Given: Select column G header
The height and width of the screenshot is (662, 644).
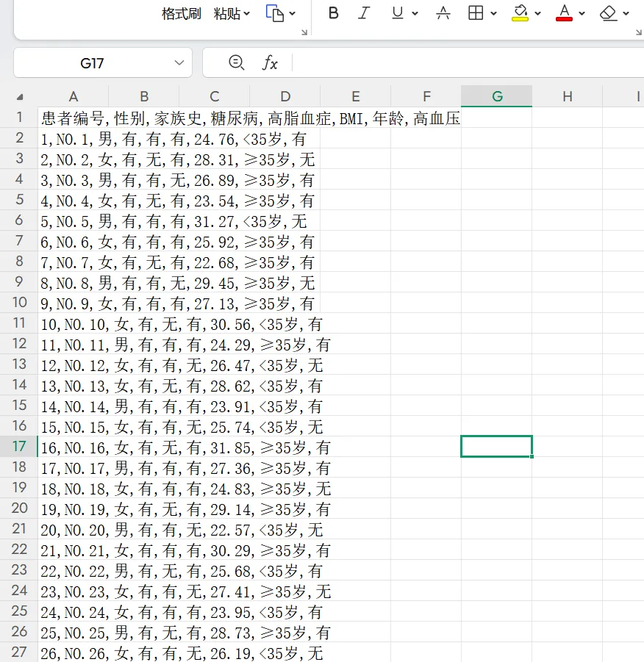Looking at the screenshot, I should click(497, 96).
